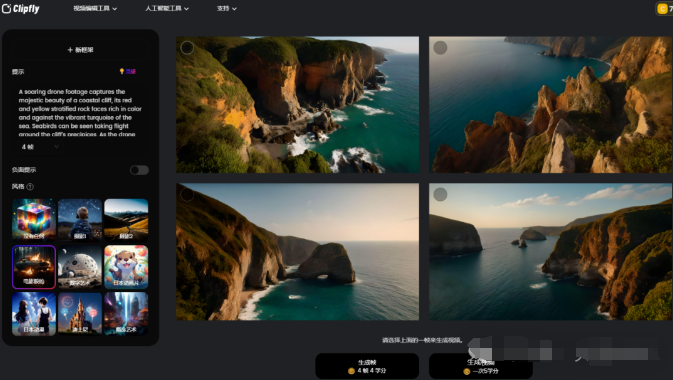Choose the cartoon otter style thumbnail
The width and height of the screenshot is (673, 380).
pos(126,267)
